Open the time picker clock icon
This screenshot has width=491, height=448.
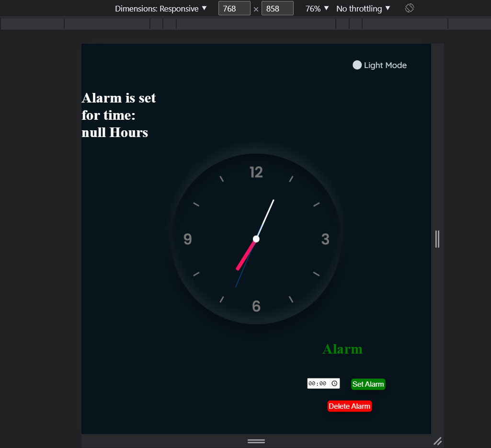334,383
